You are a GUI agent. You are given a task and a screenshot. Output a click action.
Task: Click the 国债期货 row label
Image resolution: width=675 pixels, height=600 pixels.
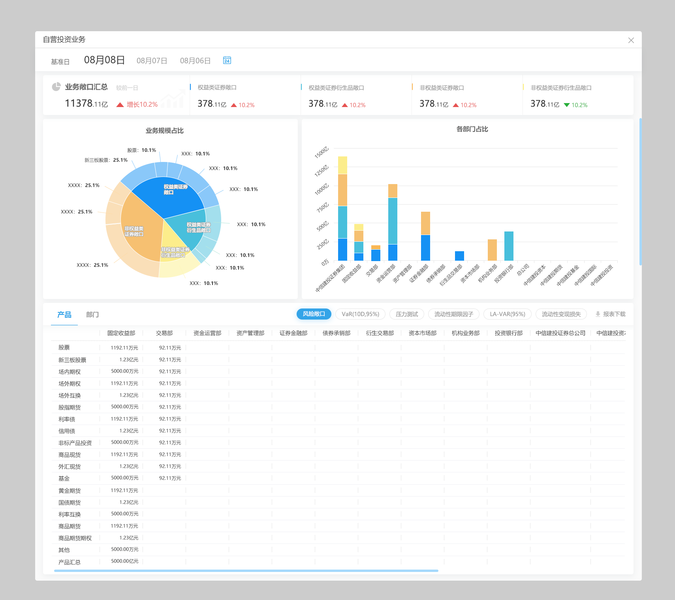(69, 502)
